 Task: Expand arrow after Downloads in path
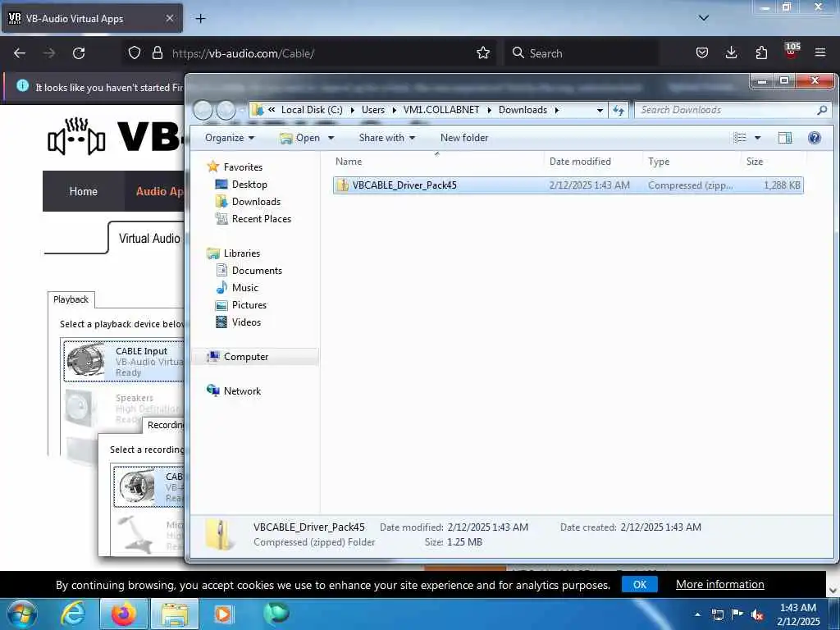[557, 111]
